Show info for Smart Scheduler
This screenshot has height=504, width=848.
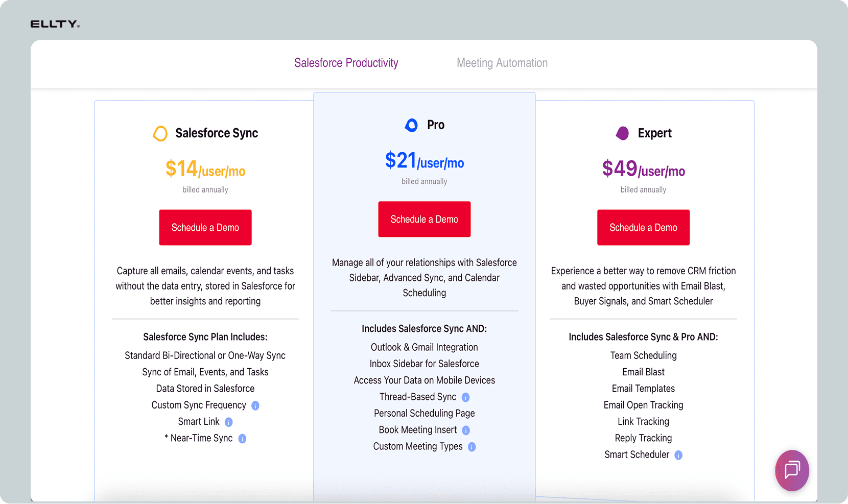pyautogui.click(x=678, y=455)
